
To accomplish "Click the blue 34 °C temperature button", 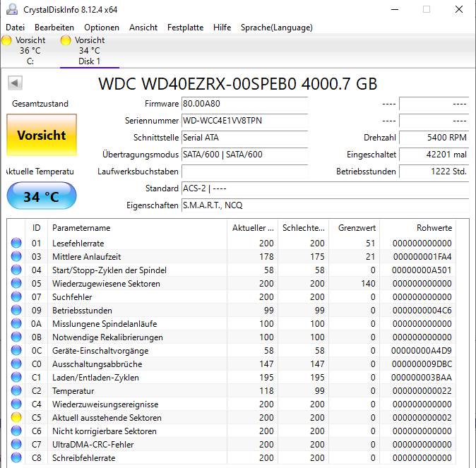I will point(42,196).
